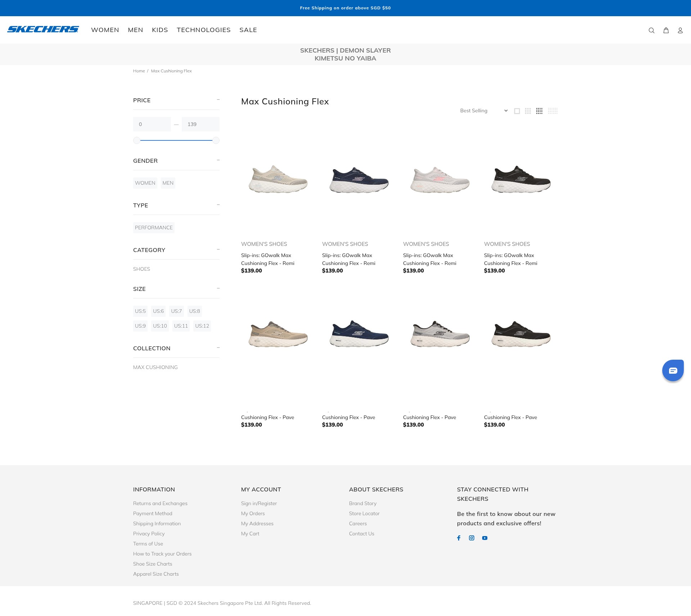Screen dimensions: 691x616
Task: Collapse the CATEGORY filter section
Action: (218, 249)
